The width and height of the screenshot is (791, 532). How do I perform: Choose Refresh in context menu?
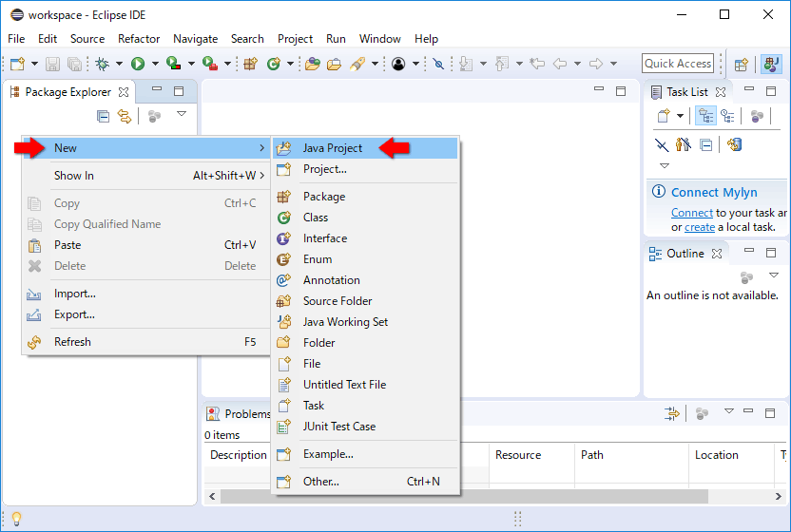tap(145, 342)
